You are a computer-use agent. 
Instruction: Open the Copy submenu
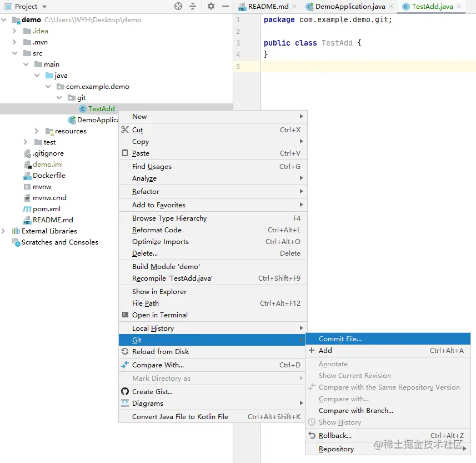pyautogui.click(x=213, y=142)
